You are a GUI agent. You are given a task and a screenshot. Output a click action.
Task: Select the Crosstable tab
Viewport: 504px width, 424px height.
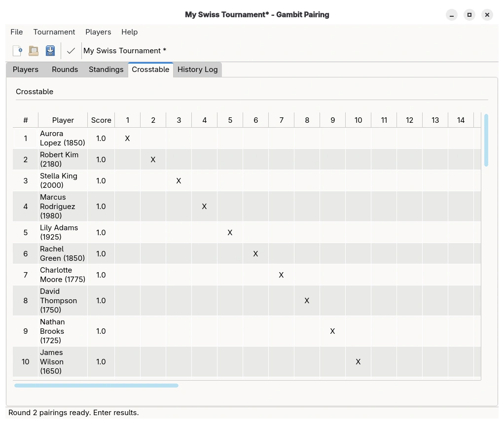150,70
